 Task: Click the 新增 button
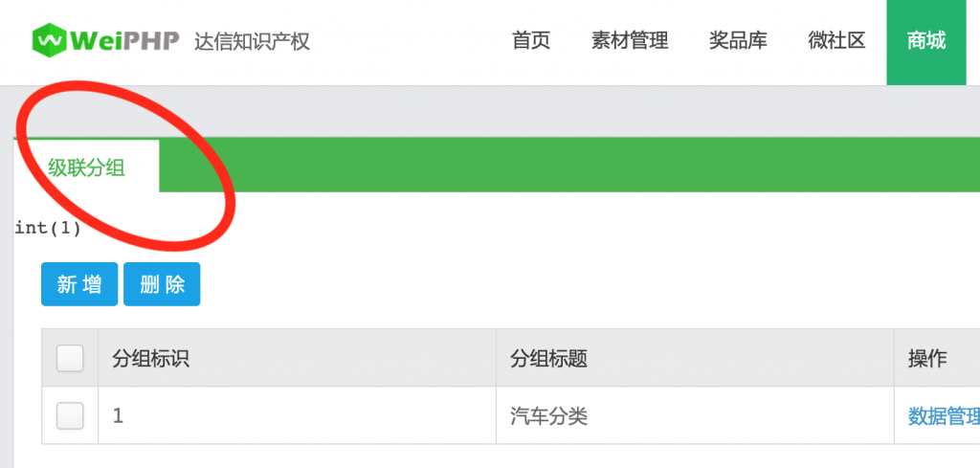pyautogui.click(x=79, y=284)
